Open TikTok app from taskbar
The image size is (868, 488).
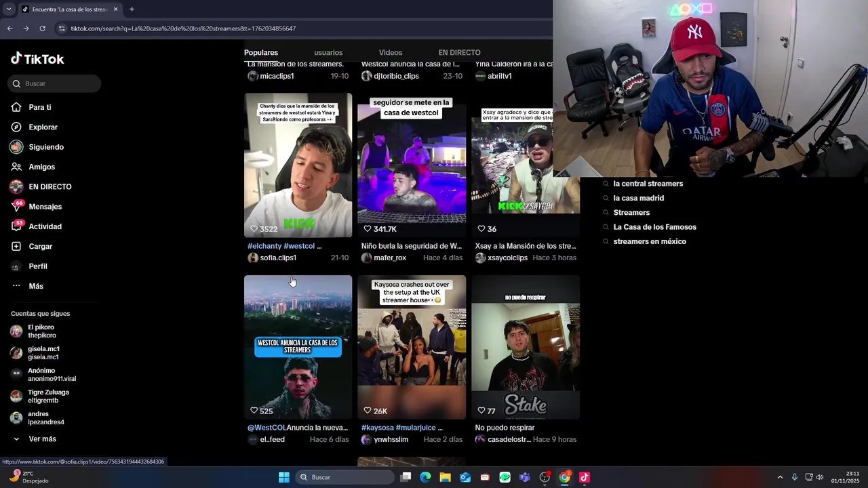point(585,477)
